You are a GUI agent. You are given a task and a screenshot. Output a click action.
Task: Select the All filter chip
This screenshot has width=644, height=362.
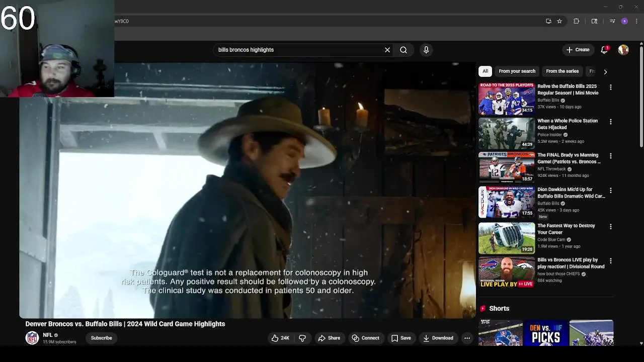tap(485, 71)
